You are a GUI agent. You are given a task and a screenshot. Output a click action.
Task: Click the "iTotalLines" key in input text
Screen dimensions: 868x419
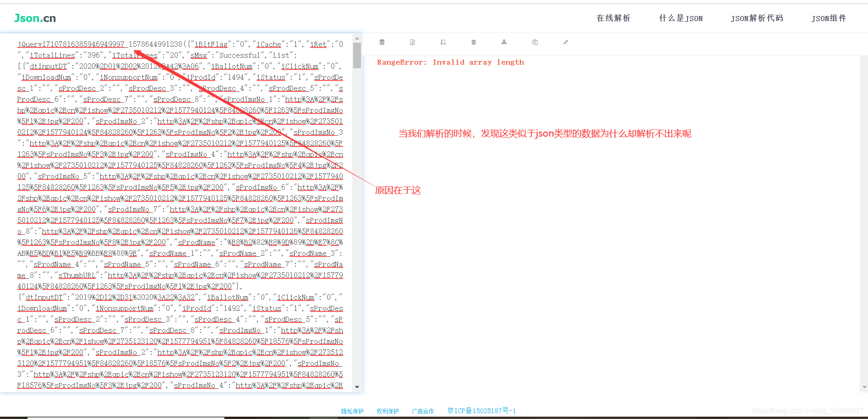pos(52,55)
